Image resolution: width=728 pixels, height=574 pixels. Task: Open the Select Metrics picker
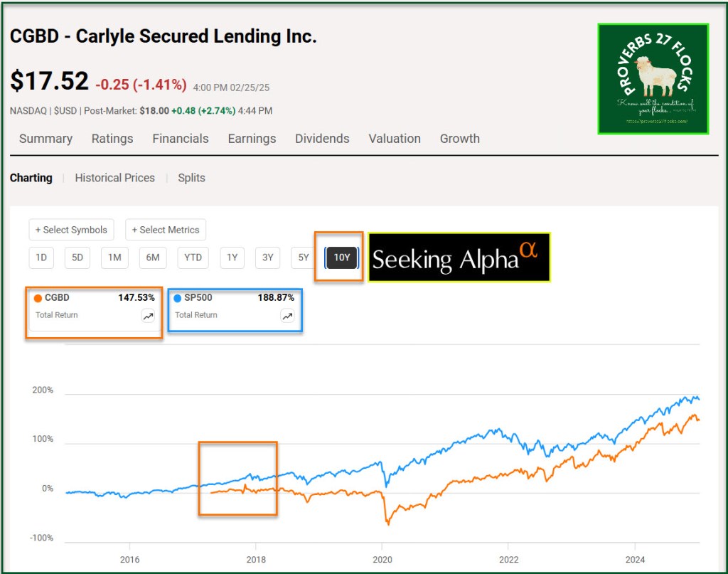point(166,230)
